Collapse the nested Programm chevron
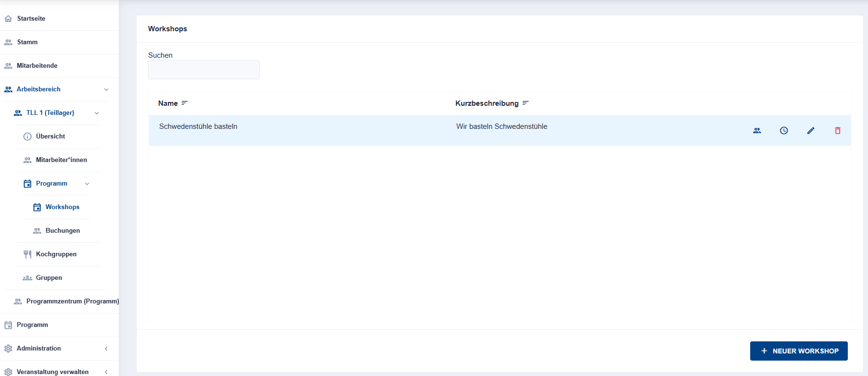 87,184
